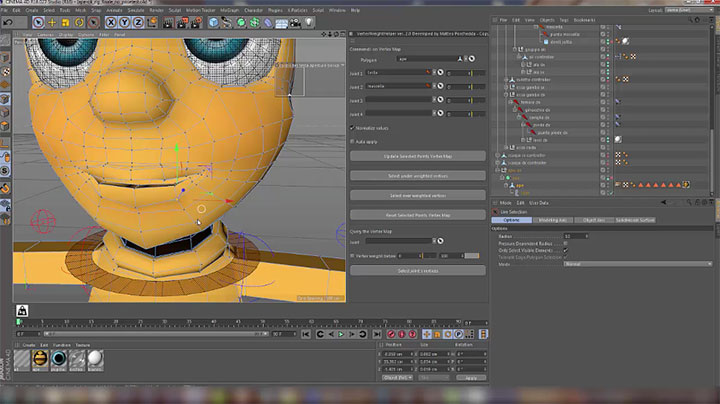The height and width of the screenshot is (404, 720).
Task: Click the blue Cube primitive icon
Action: click(x=213, y=22)
